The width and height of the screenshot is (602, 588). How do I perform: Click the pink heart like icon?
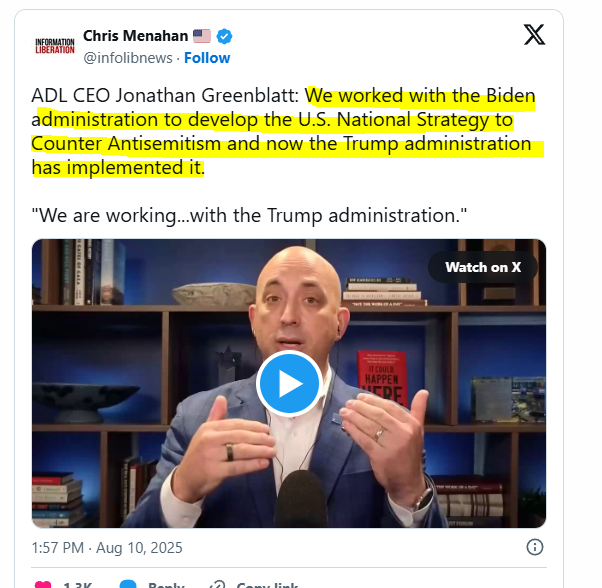pyautogui.click(x=43, y=584)
